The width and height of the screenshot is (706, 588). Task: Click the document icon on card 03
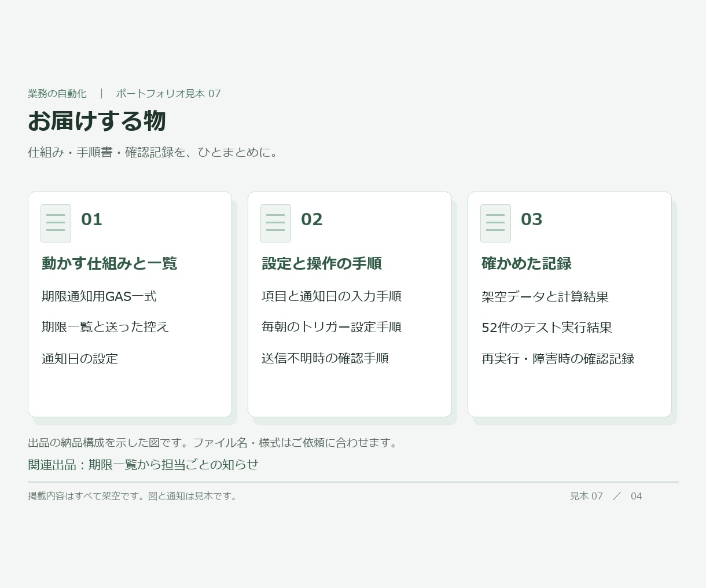495,223
